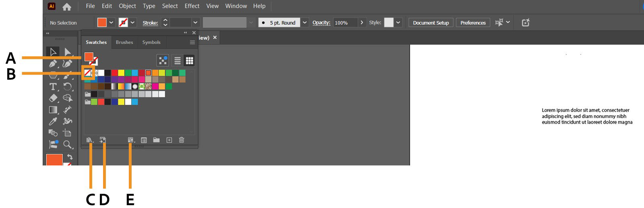Open the Object menu

127,6
